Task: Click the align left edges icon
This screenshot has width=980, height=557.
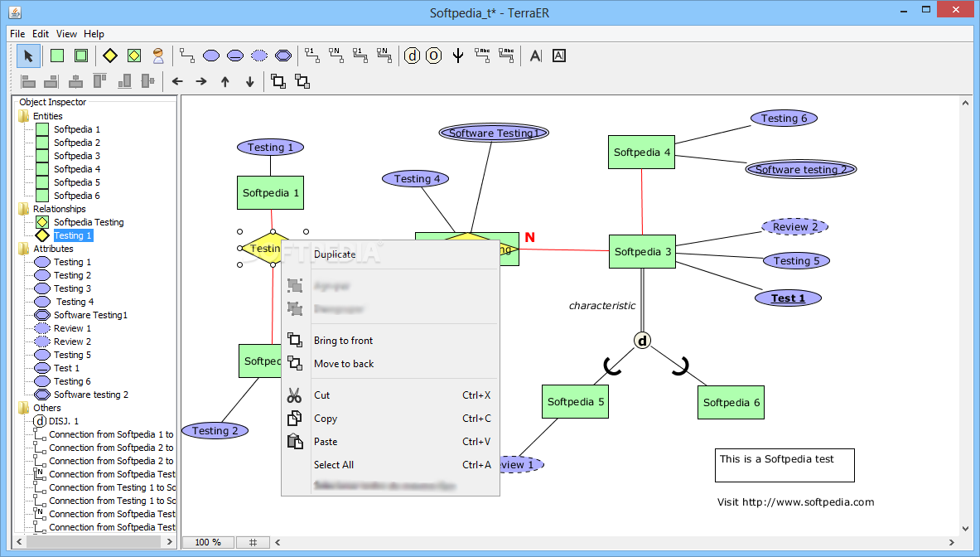Action: click(x=28, y=81)
